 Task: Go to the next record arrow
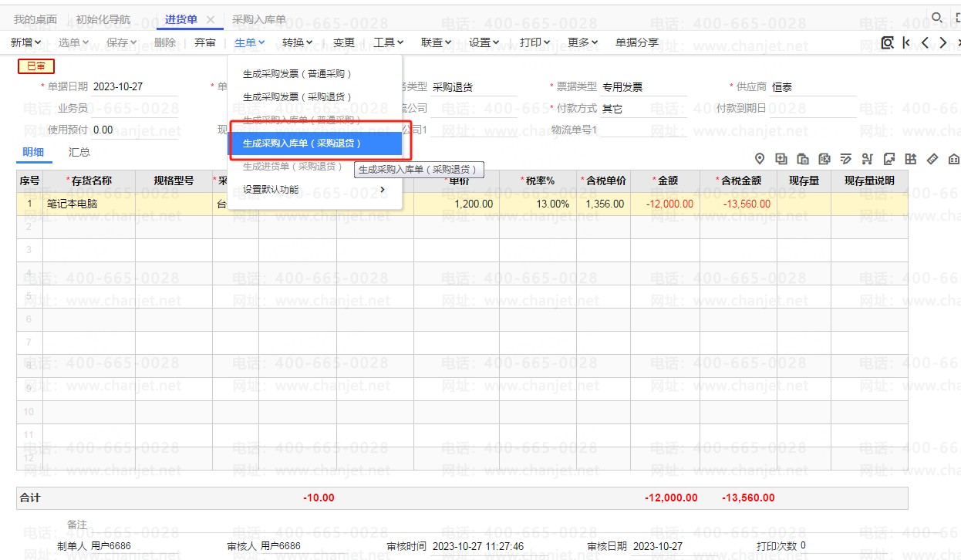coord(943,42)
